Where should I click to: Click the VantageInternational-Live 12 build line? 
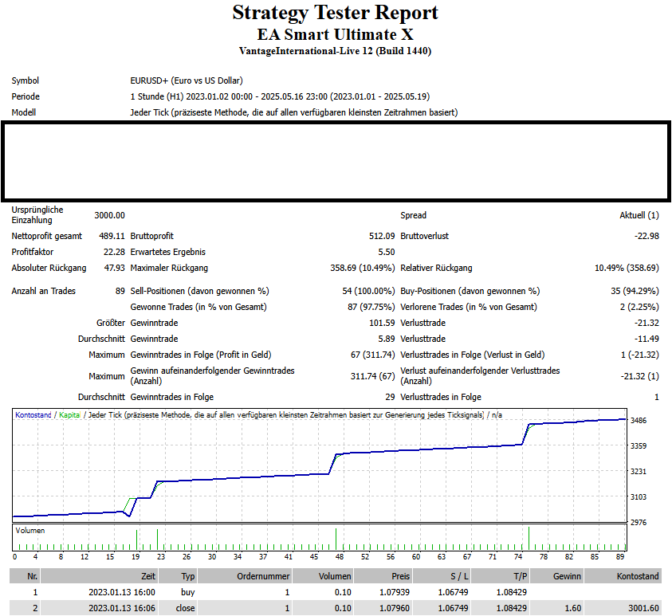tap(335, 51)
